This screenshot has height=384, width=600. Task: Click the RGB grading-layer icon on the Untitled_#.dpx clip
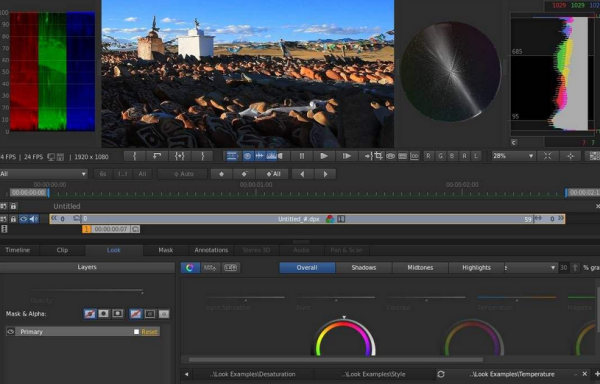[330, 219]
